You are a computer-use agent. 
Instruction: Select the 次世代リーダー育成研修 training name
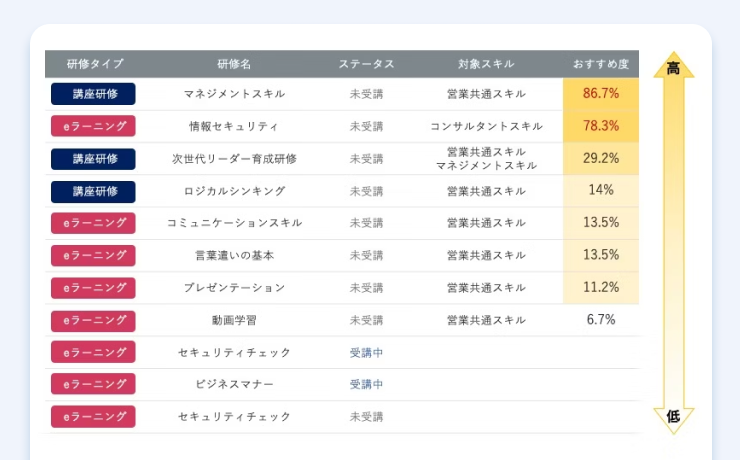(234, 159)
